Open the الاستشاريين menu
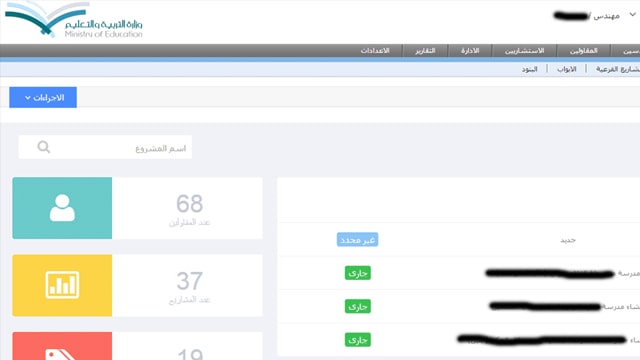Viewport: 640px width, 360px height. click(524, 51)
